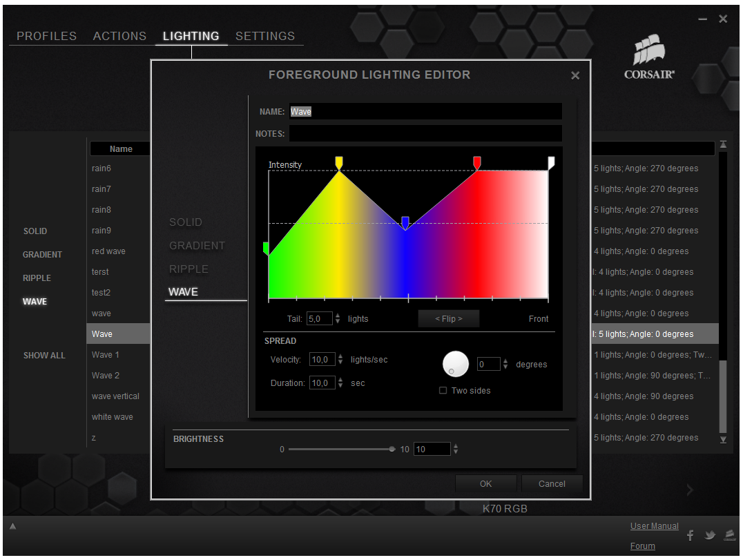
Task: Select the Ripple lighting type in editor
Action: pyautogui.click(x=189, y=269)
